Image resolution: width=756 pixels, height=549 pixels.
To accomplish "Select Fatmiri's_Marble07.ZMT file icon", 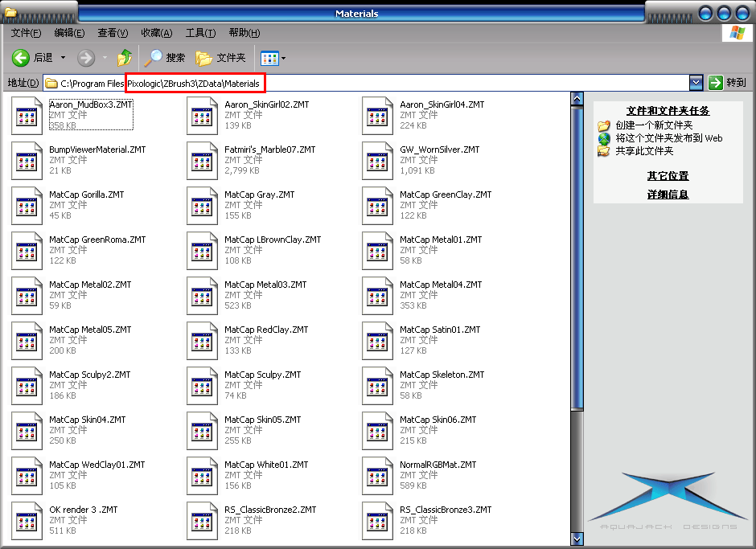I will (x=202, y=161).
